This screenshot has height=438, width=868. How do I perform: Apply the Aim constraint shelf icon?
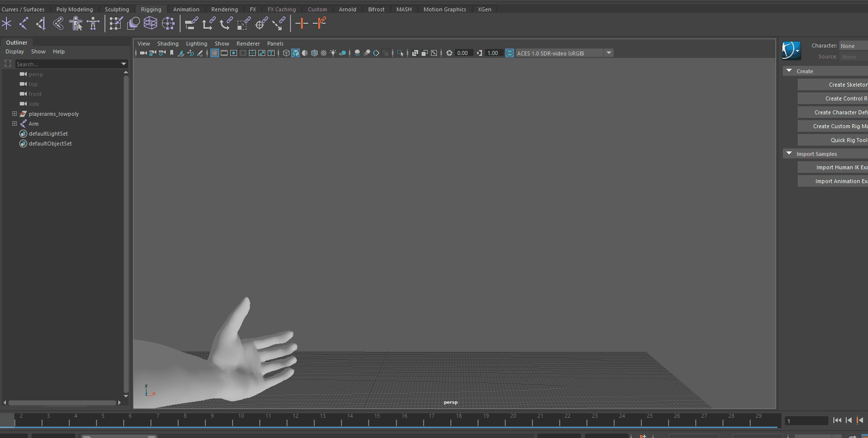point(261,23)
